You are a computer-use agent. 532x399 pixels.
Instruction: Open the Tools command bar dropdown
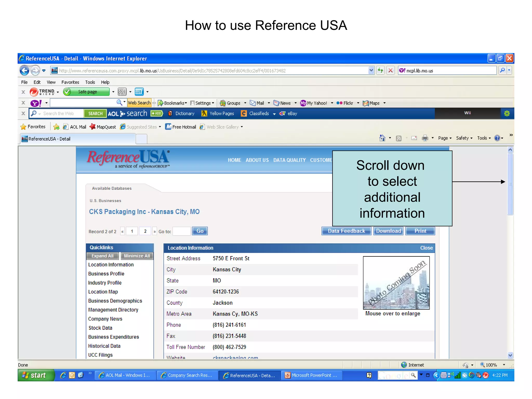click(x=484, y=138)
